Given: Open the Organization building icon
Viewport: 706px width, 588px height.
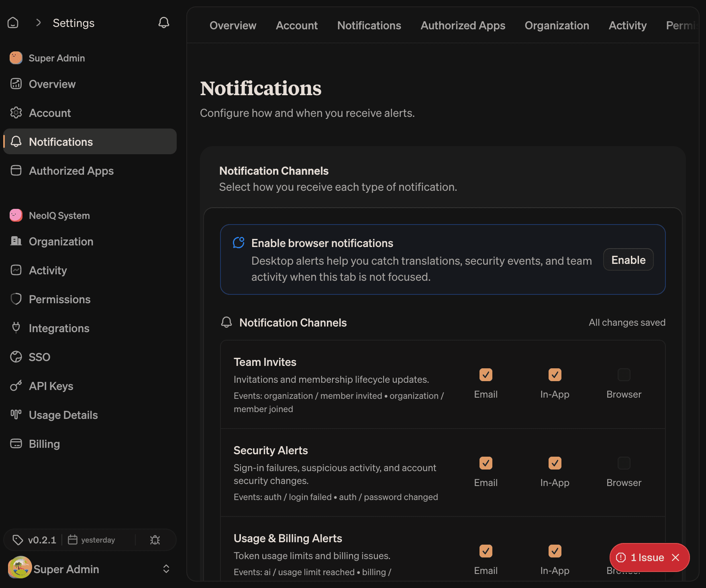Looking at the screenshot, I should click(x=16, y=241).
